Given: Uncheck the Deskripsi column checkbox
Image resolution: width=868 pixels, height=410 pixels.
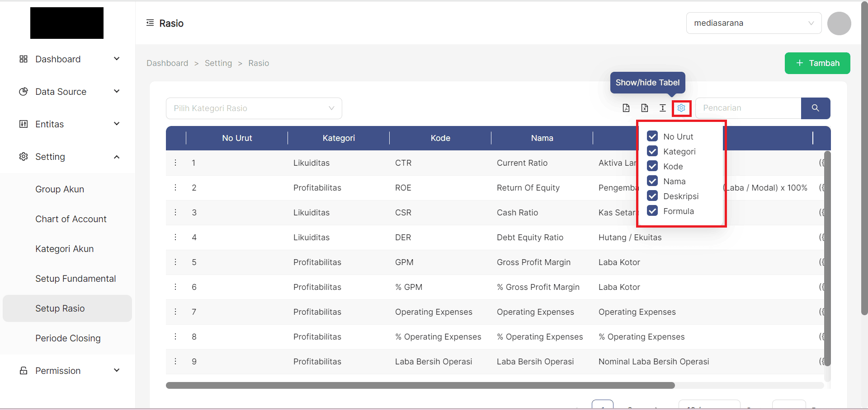Looking at the screenshot, I should click(652, 196).
